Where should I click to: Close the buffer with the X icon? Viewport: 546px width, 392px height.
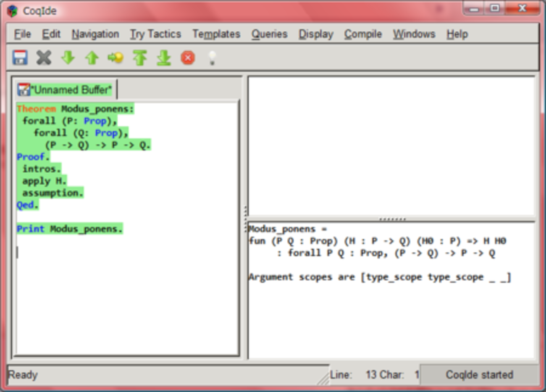44,58
